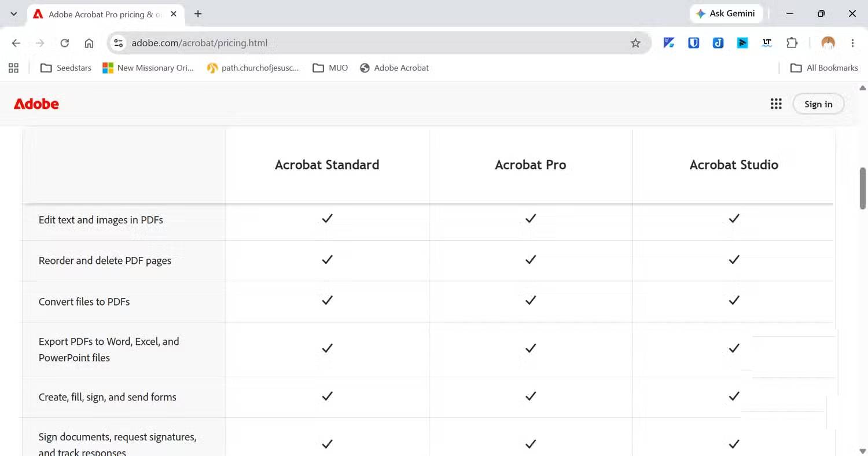Click the Acrobat Studio column header
Screen dimensions: 868x456
point(734,165)
